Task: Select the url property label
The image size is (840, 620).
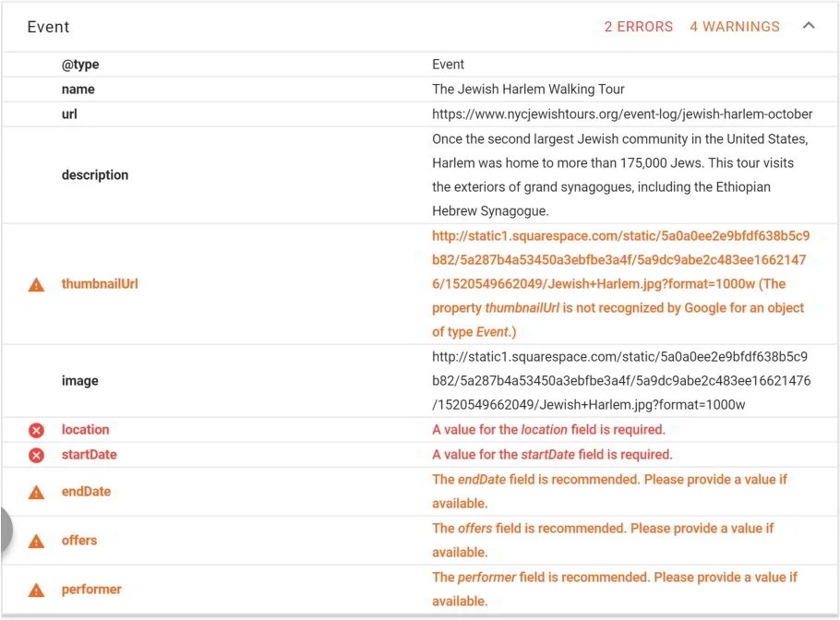Action: click(69, 114)
